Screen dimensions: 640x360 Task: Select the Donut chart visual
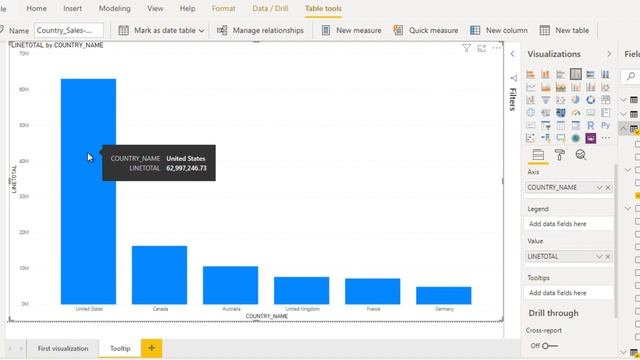[590, 100]
